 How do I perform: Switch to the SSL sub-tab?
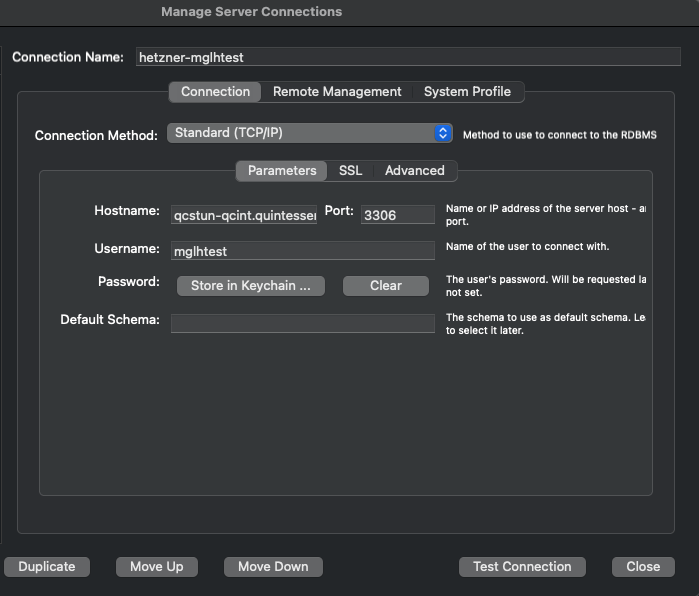[x=350, y=171]
